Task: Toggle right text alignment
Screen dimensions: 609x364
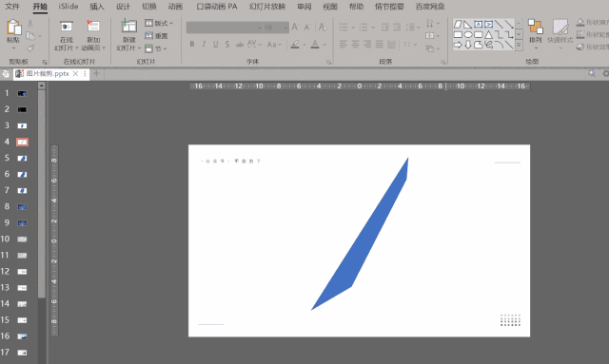Action: point(367,45)
